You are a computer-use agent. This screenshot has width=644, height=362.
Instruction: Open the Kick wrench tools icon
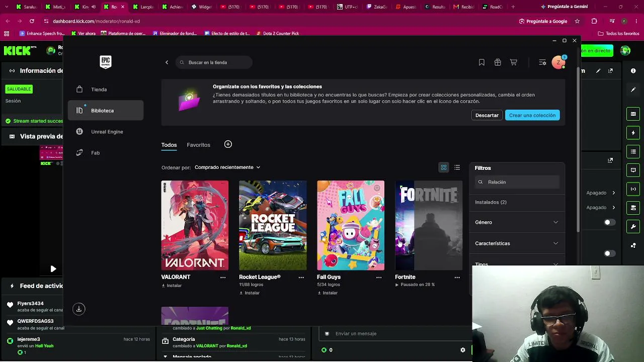(633, 227)
